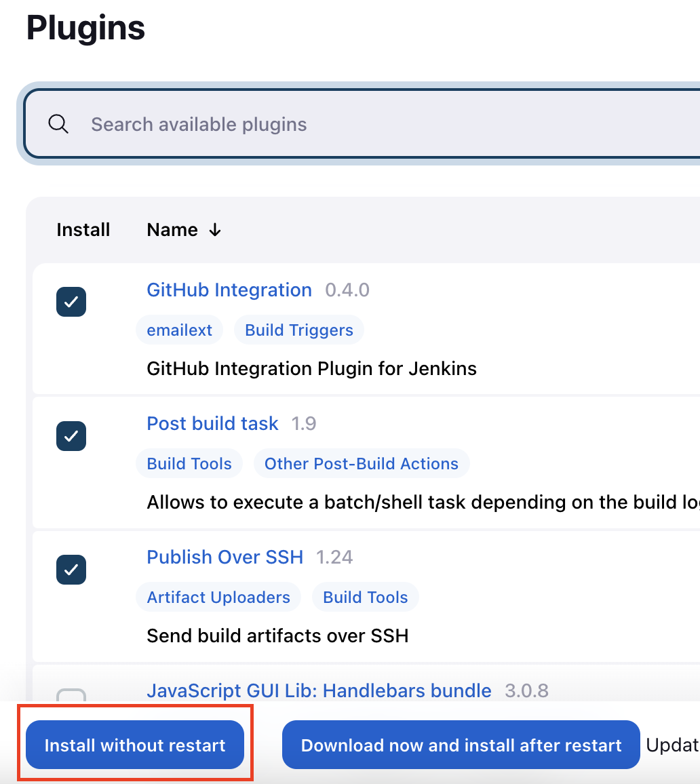Viewport: 700px width, 784px height.
Task: Filter by the emailext tag
Action: click(180, 330)
